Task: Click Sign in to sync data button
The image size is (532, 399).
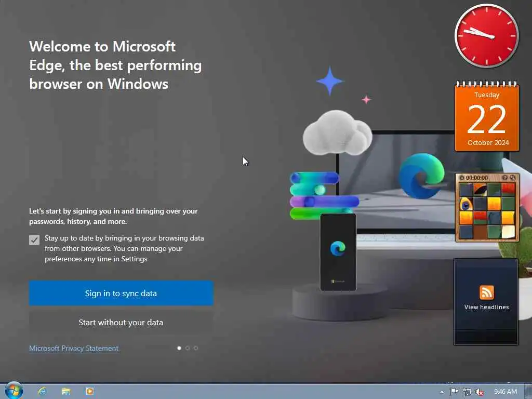Action: click(121, 293)
